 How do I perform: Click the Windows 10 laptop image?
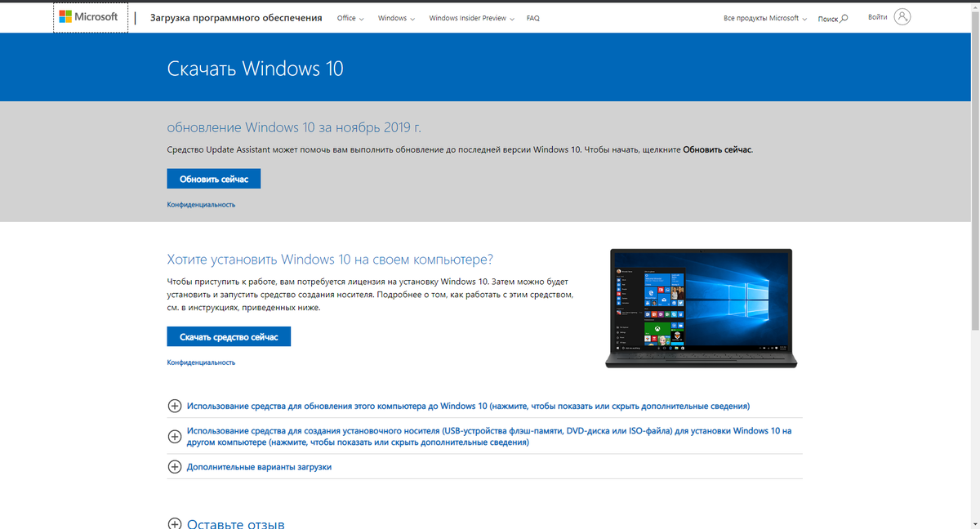(x=701, y=309)
